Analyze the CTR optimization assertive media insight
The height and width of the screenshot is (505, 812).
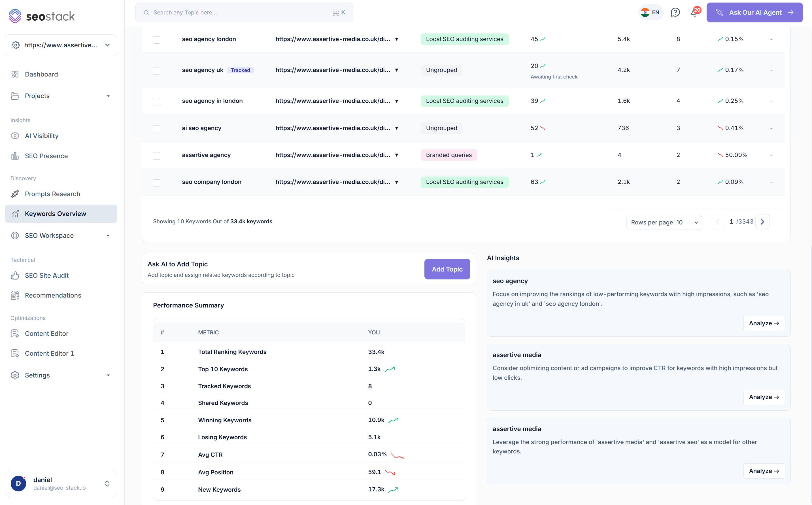click(x=764, y=397)
